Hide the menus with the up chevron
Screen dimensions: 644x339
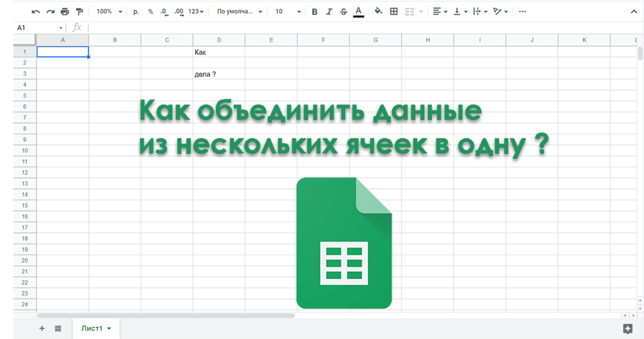[x=634, y=11]
